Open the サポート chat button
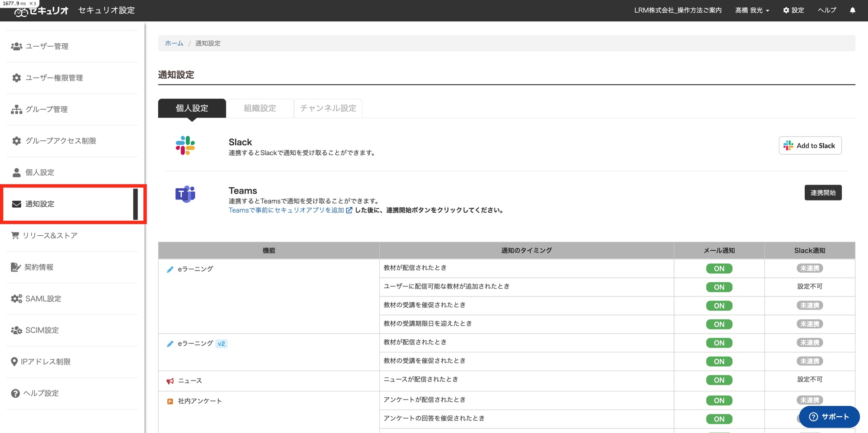Viewport: 868px width, 433px height. pyautogui.click(x=829, y=417)
